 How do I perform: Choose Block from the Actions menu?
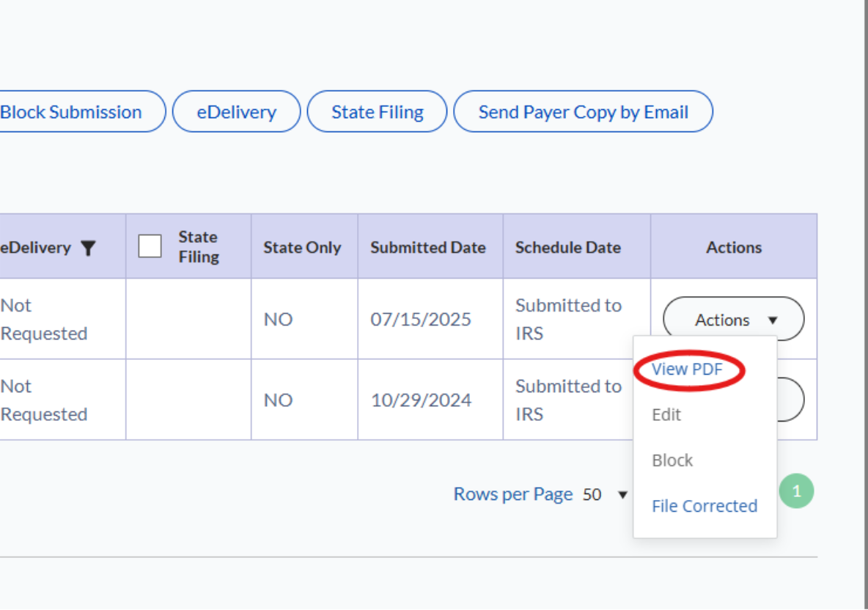click(672, 460)
